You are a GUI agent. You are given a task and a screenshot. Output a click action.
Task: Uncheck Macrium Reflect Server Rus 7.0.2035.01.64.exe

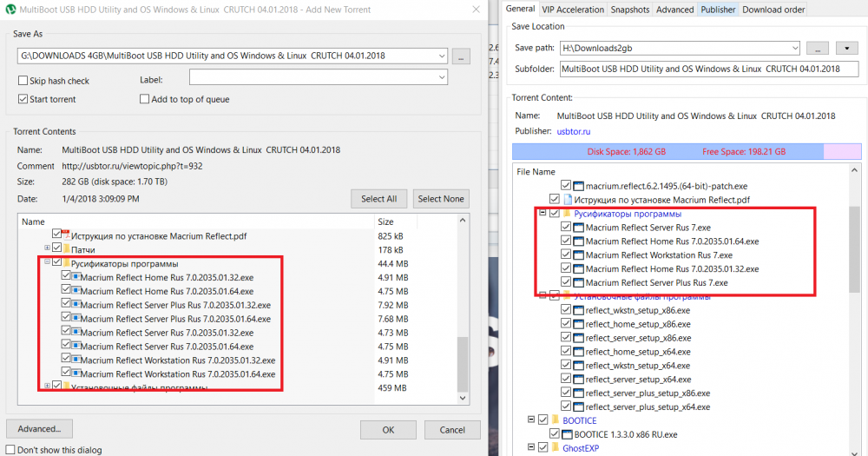66,345
